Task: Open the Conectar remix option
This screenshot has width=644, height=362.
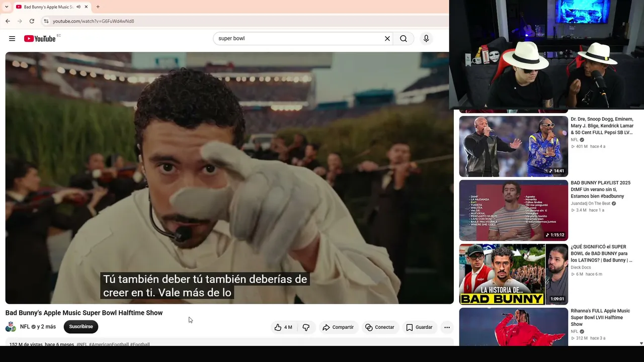Action: tap(380, 327)
